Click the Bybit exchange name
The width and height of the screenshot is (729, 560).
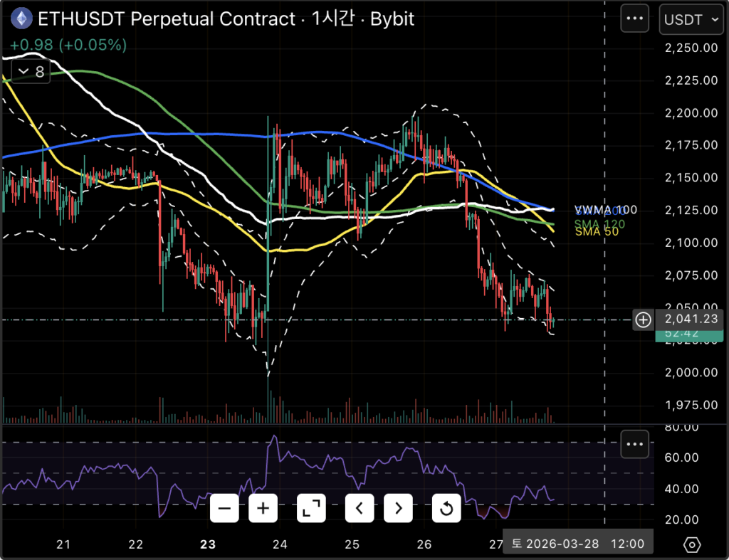392,19
